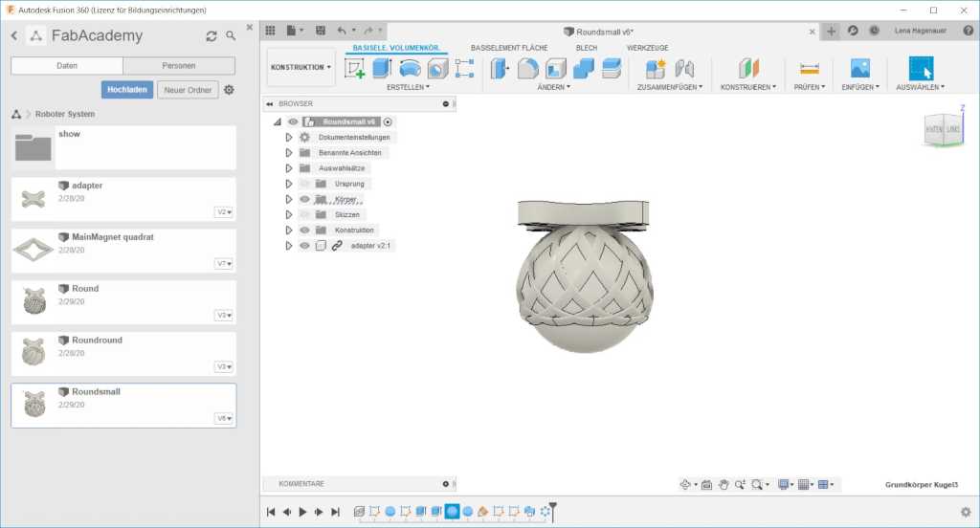980x528 pixels.
Task: Select the Shell tool icon
Action: (556, 68)
